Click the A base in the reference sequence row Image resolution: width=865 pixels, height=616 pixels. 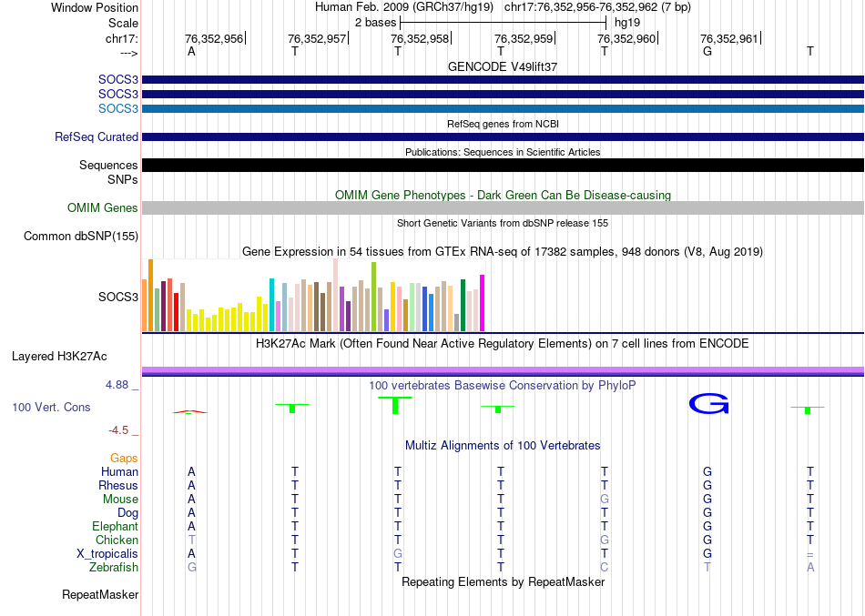[191, 51]
